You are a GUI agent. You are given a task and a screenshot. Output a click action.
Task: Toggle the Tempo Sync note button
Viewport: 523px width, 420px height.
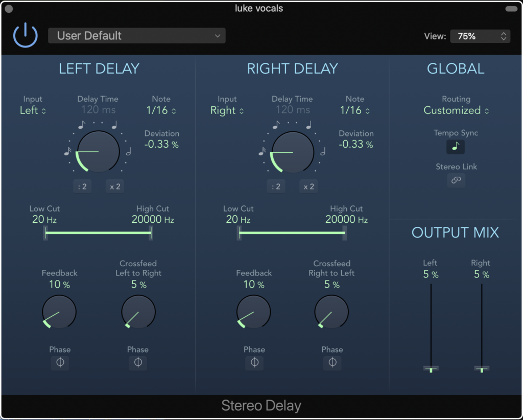(456, 147)
